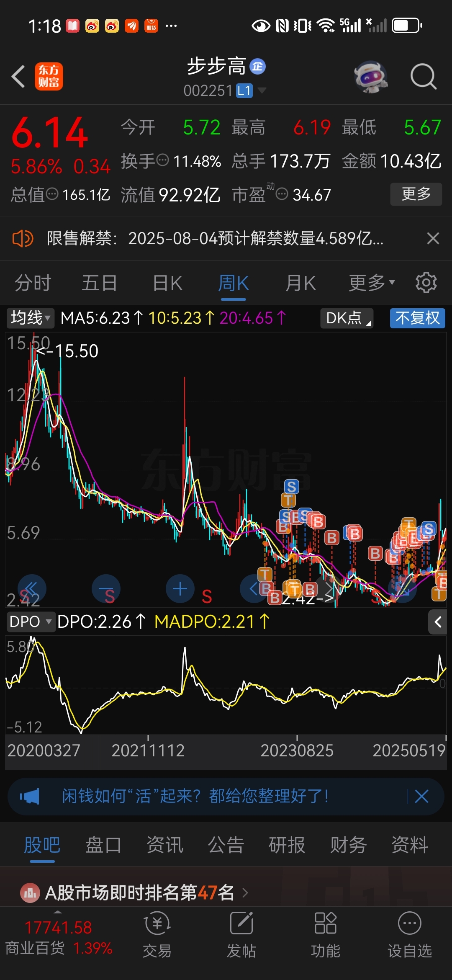Image resolution: width=452 pixels, height=980 pixels.
Task: Switch to 财务 tab
Action: click(x=348, y=845)
